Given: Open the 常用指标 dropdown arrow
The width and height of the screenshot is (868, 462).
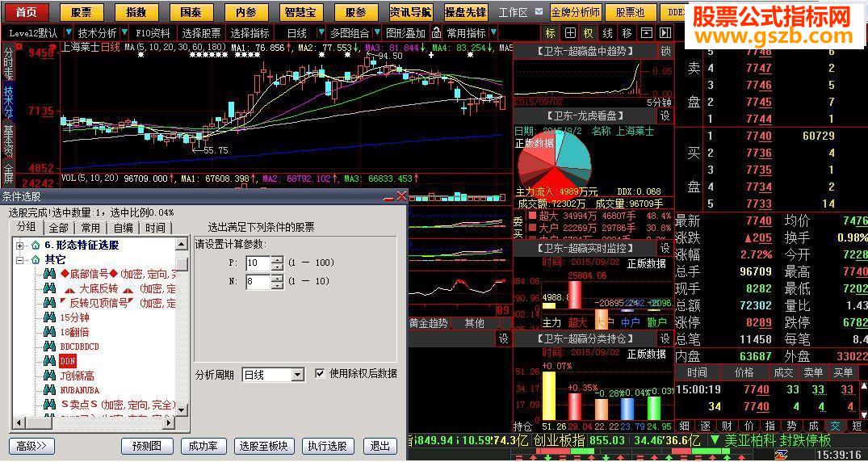Looking at the screenshot, I should click(x=494, y=32).
